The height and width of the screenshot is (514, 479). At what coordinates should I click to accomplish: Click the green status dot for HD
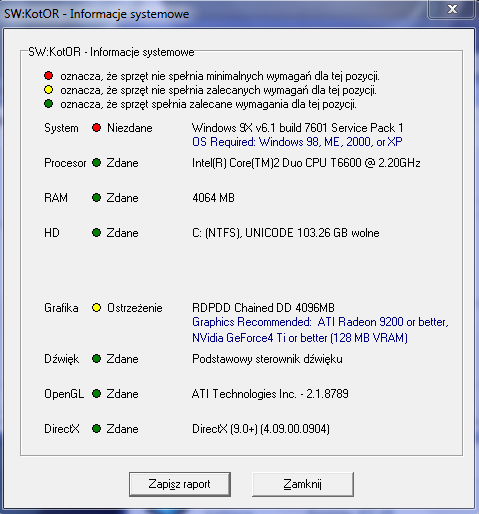96,233
